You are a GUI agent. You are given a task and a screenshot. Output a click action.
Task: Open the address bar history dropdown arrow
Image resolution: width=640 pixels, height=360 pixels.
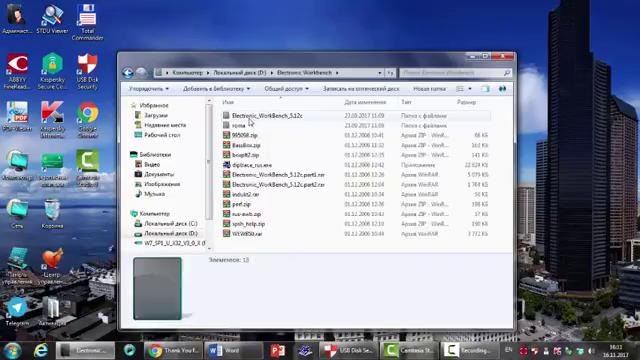tap(380, 73)
